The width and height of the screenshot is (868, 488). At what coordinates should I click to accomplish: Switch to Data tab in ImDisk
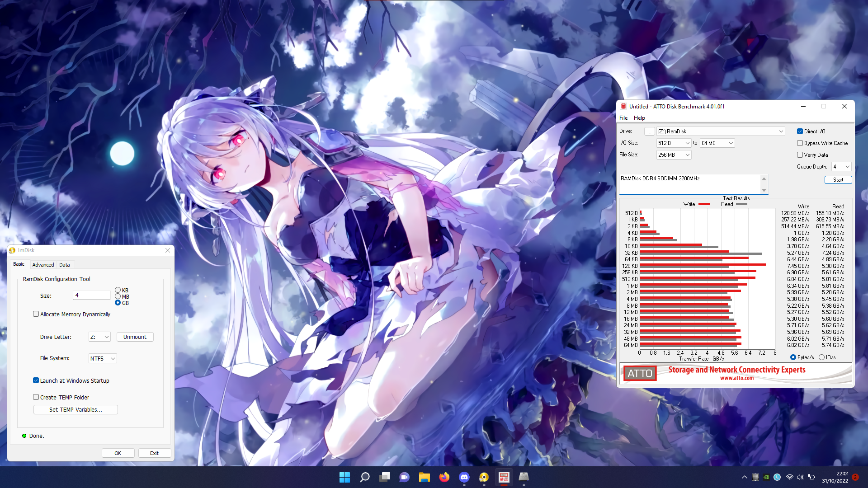(65, 265)
